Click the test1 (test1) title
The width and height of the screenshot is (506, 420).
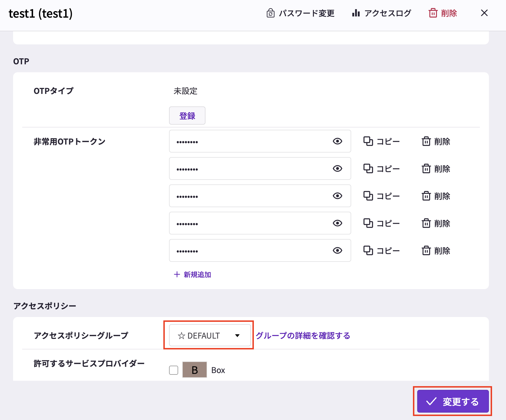tap(41, 13)
